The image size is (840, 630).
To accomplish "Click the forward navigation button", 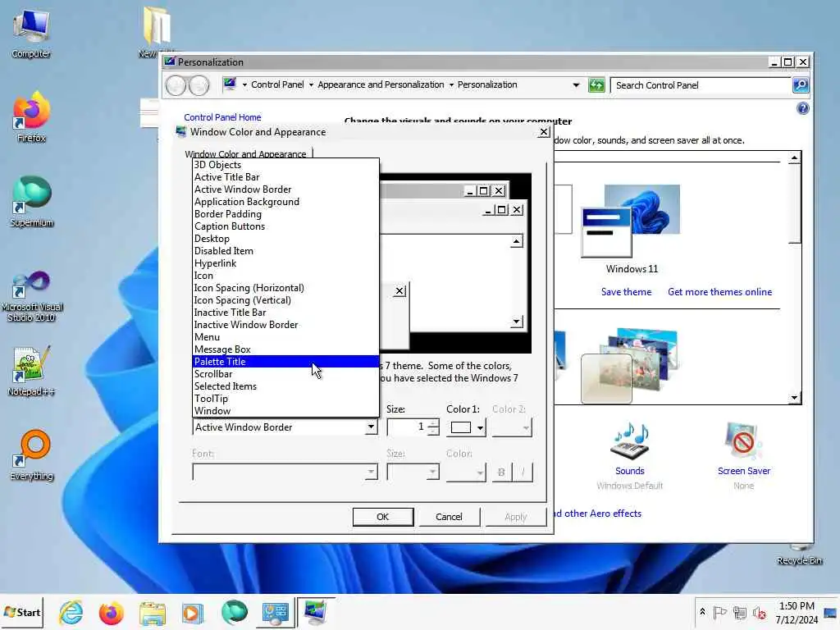I will (199, 85).
